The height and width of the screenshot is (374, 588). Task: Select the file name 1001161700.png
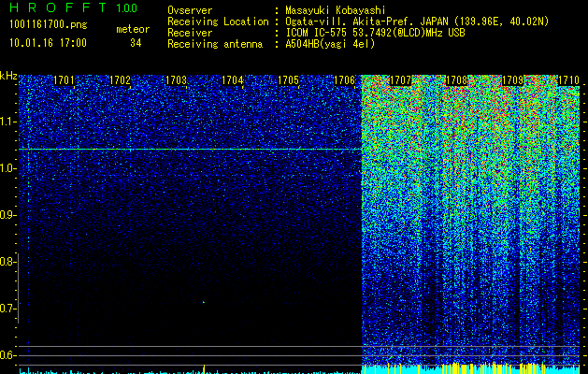(x=49, y=24)
